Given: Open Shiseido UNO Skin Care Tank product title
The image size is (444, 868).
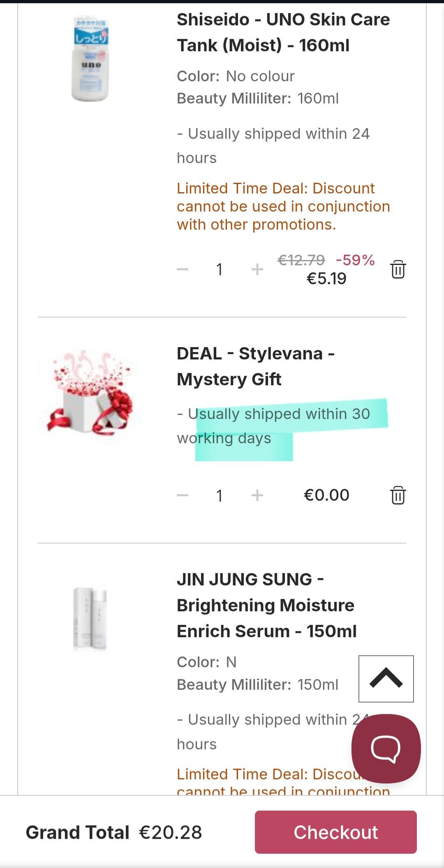Looking at the screenshot, I should pyautogui.click(x=283, y=32).
